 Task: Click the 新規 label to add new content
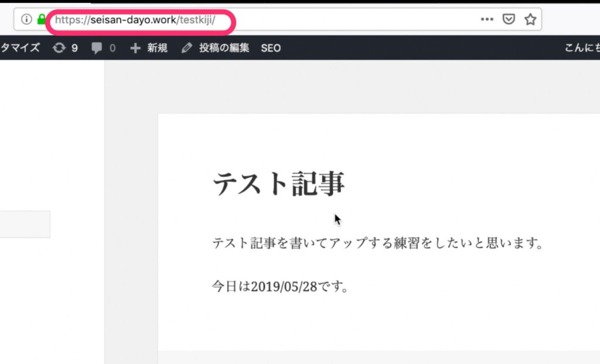coord(157,48)
